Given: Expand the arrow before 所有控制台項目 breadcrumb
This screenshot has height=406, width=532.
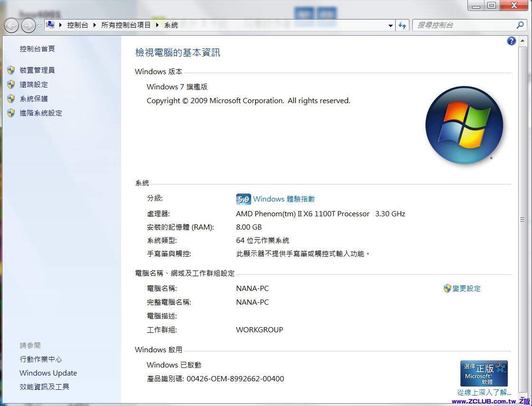Looking at the screenshot, I should pos(95,25).
